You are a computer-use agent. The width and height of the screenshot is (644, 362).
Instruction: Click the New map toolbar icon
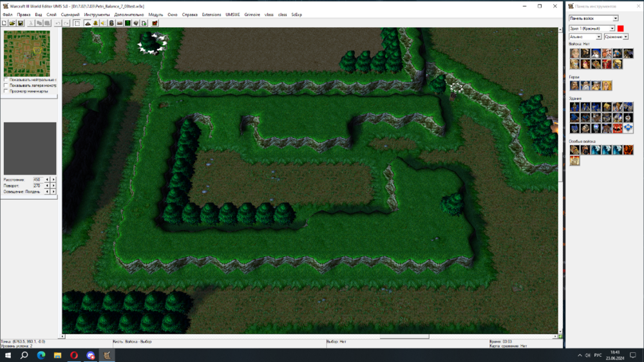coord(5,23)
